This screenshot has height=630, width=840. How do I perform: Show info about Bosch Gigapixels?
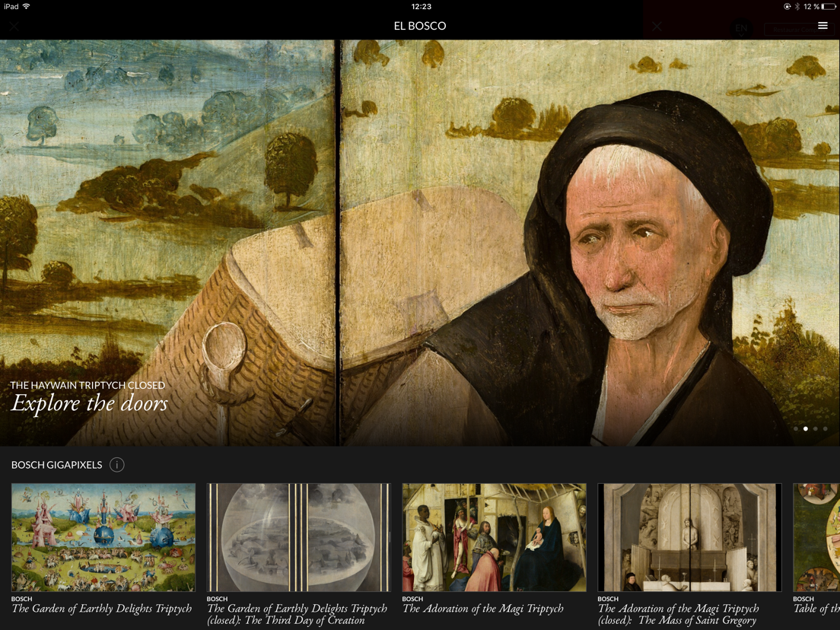116,464
